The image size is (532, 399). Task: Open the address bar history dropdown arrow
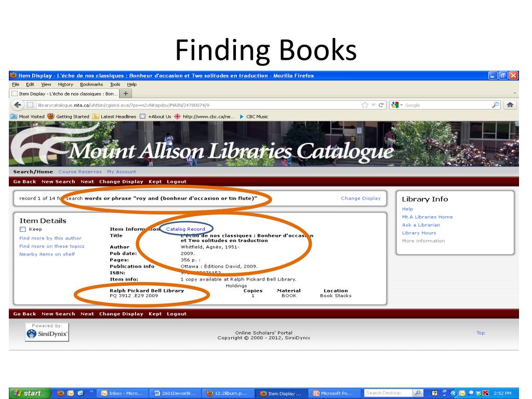tap(373, 105)
